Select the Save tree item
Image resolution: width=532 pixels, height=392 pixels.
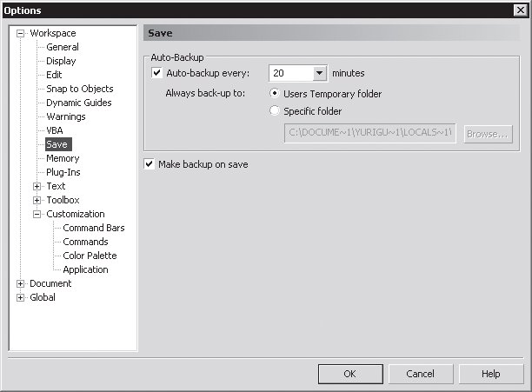pos(58,144)
